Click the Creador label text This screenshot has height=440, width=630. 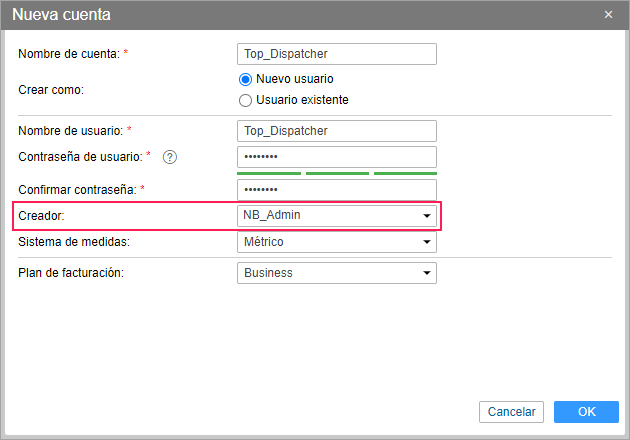tap(41, 215)
